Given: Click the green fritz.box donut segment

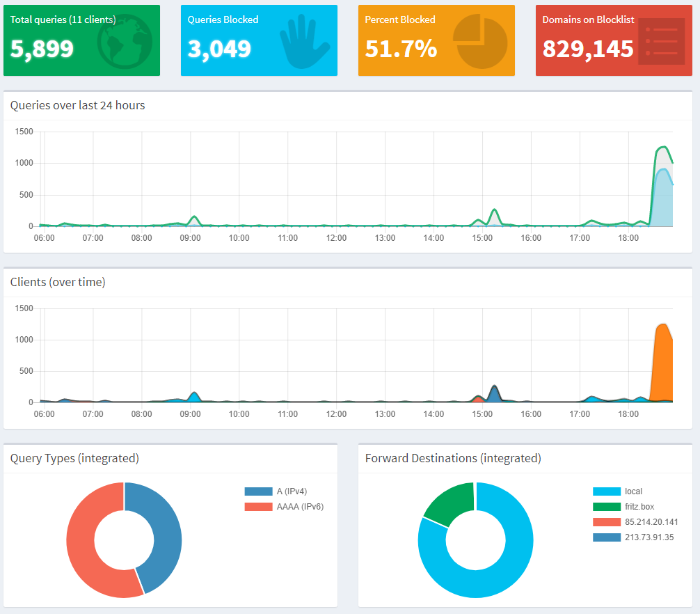Looking at the screenshot, I should (451, 503).
